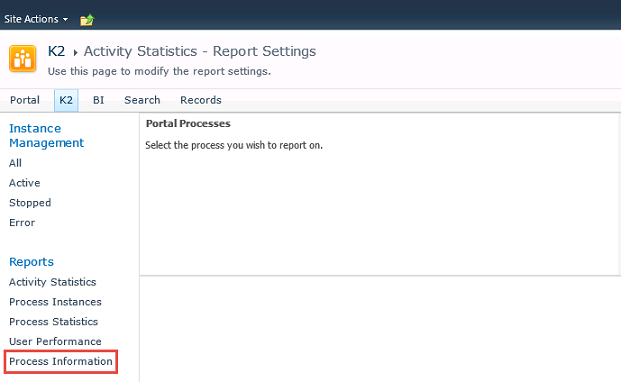This screenshot has width=621, height=382.
Task: Click the orange K2 site logo icon
Action: click(x=23, y=59)
